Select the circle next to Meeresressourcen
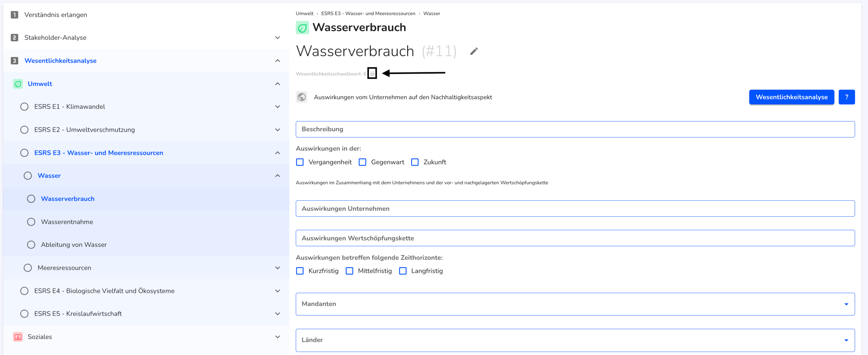Image resolution: width=868 pixels, height=355 pixels. point(28,268)
